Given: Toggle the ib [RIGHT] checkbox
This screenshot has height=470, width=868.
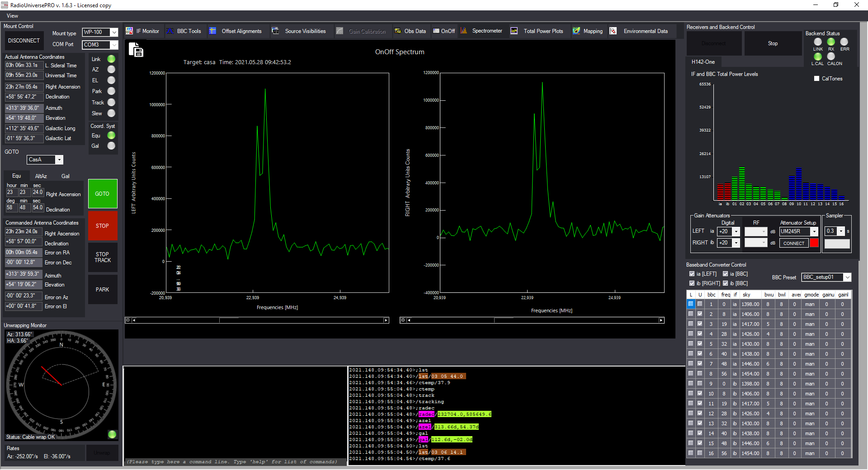Looking at the screenshot, I should point(692,283).
